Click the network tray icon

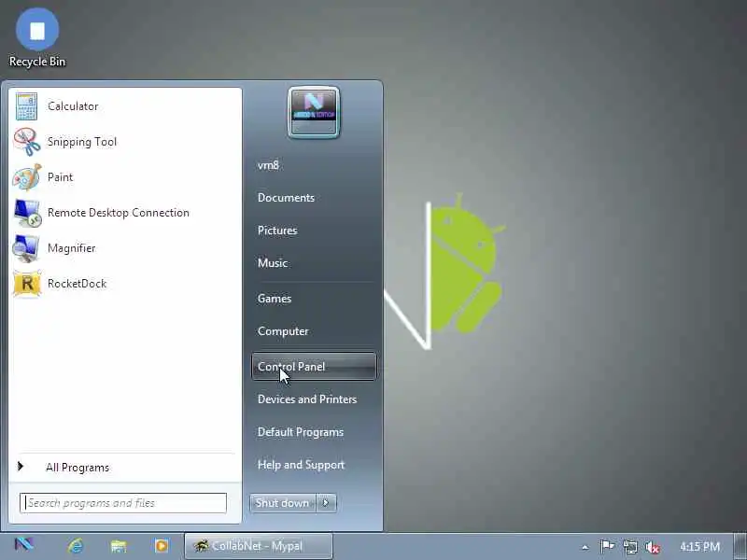click(x=629, y=547)
